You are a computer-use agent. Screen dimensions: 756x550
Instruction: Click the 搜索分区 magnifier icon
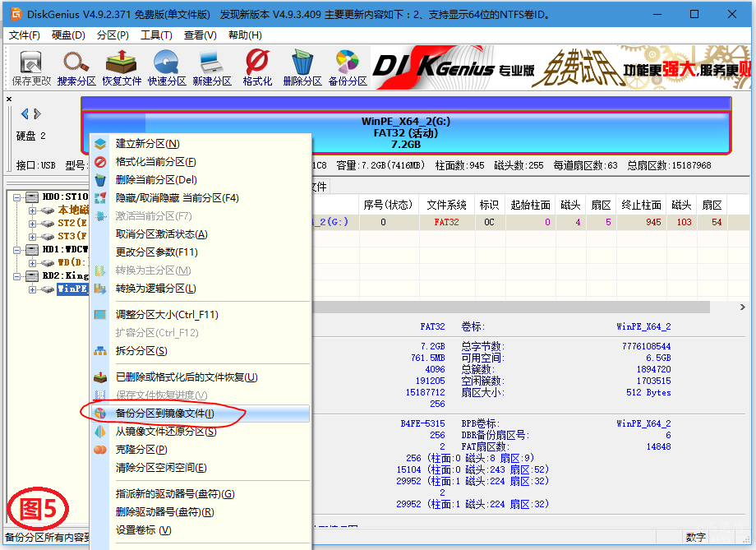pos(76,68)
